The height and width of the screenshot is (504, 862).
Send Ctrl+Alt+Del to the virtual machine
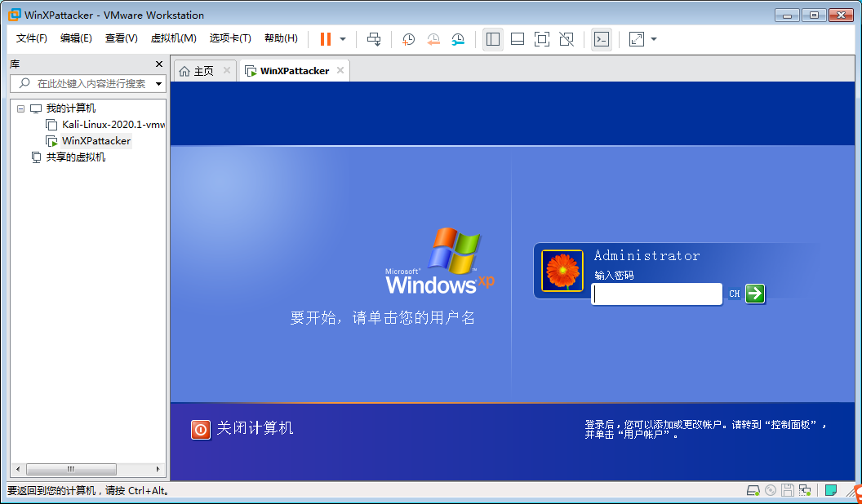coord(374,39)
